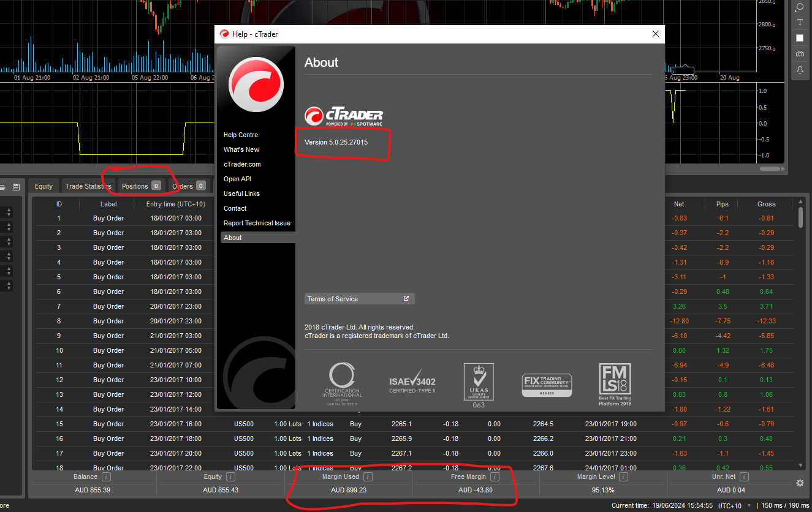Switch to the Trade Statistics tab
This screenshot has height=512, width=812.
[x=88, y=186]
